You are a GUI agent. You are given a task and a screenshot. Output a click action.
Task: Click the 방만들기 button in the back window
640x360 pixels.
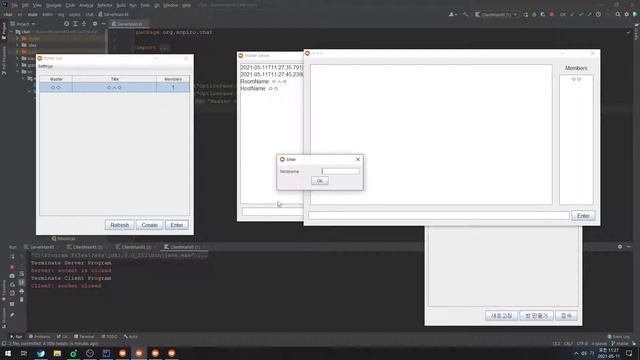(536, 316)
